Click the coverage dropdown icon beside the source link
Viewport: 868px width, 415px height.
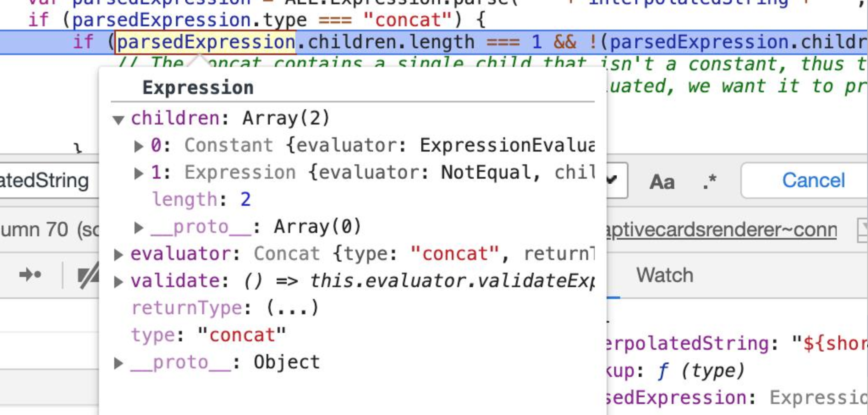(x=862, y=230)
